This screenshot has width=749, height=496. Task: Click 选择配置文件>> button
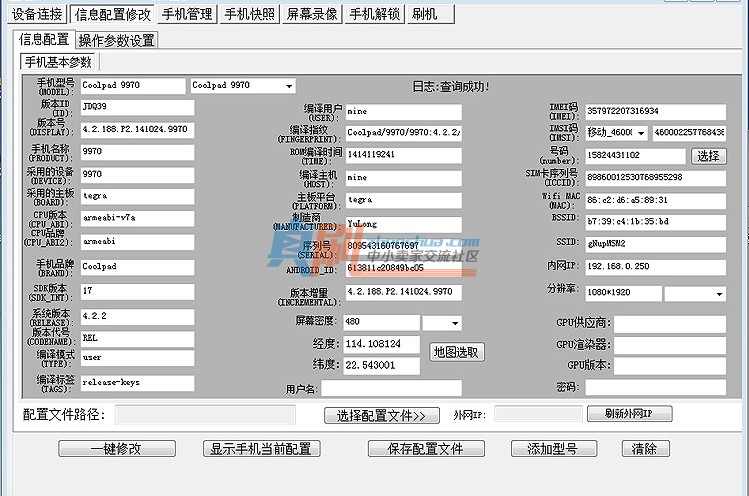coord(382,415)
